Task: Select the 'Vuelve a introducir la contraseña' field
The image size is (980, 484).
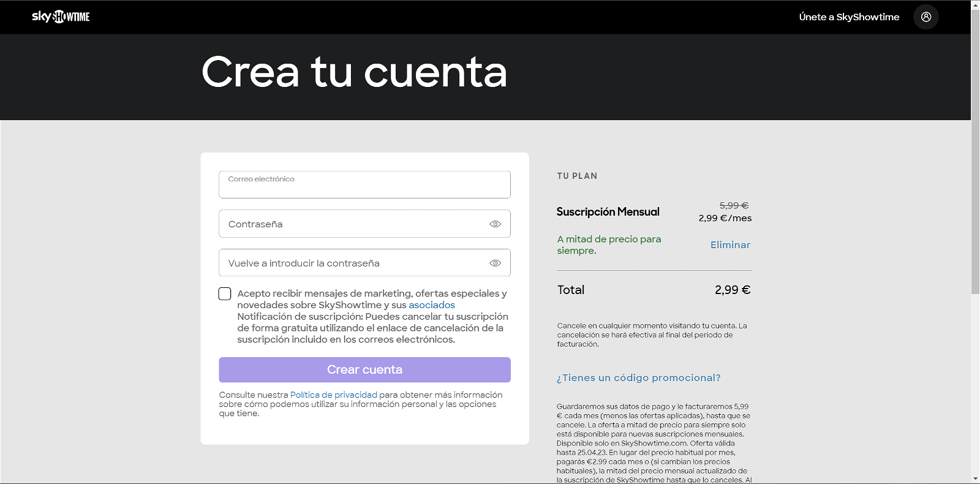Action: (364, 263)
